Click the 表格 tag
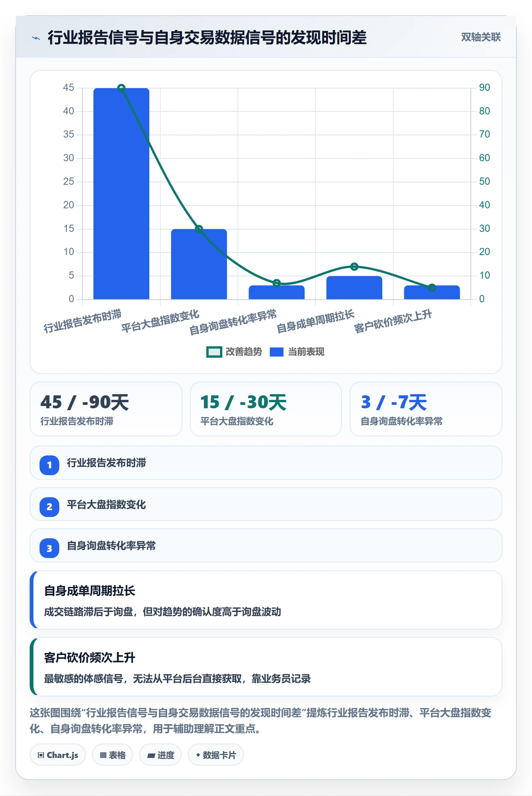 112,755
